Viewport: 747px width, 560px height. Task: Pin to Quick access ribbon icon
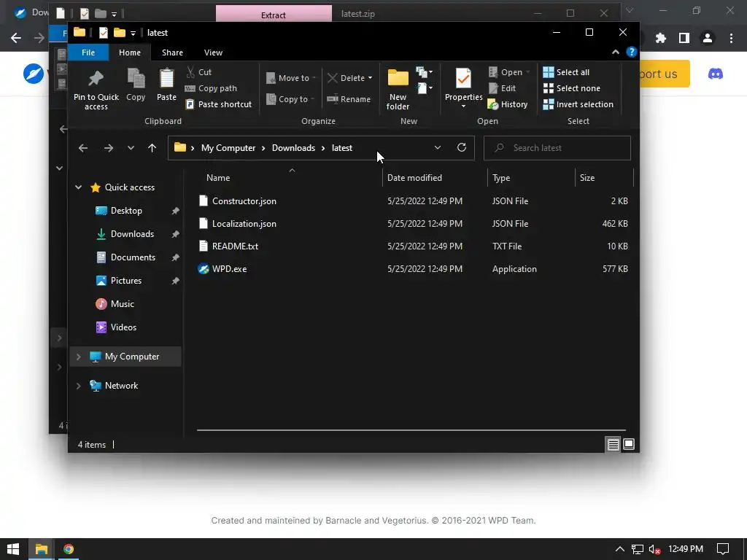(96, 89)
